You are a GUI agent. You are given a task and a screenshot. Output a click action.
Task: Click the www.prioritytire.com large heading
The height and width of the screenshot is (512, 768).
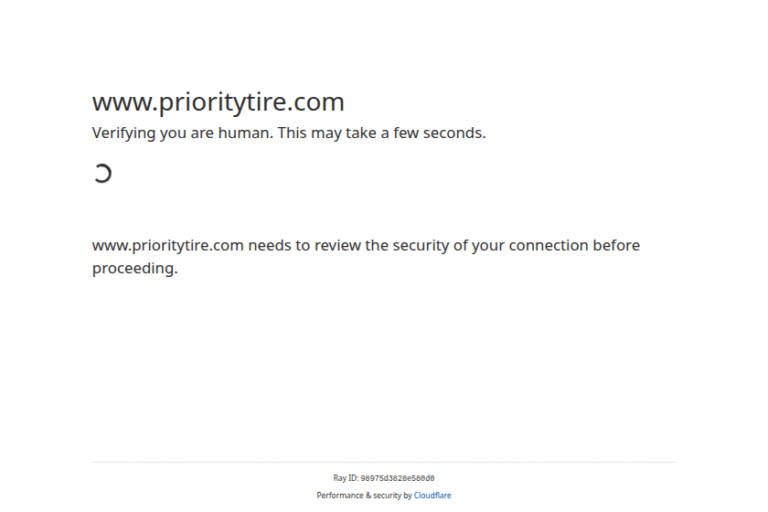pos(218,102)
